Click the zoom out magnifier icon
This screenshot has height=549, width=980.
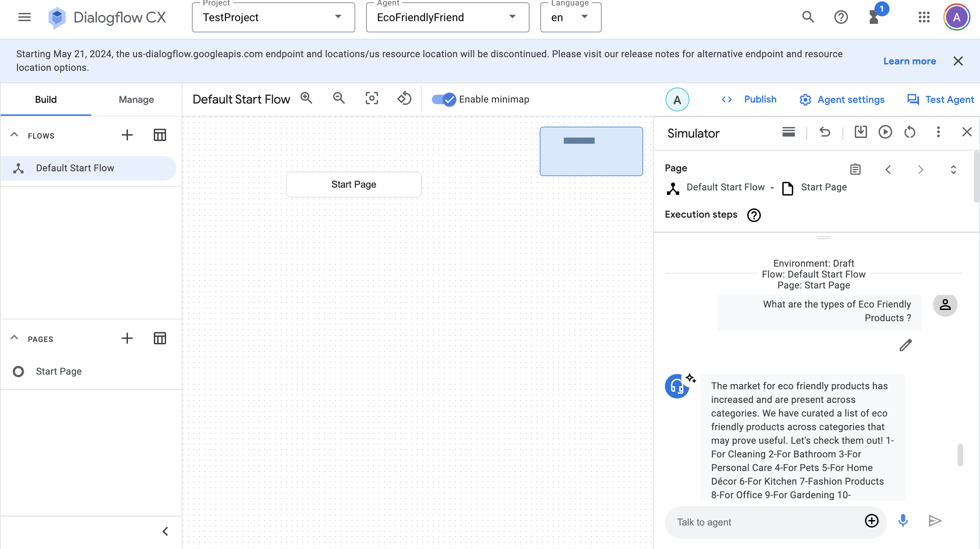click(x=339, y=99)
